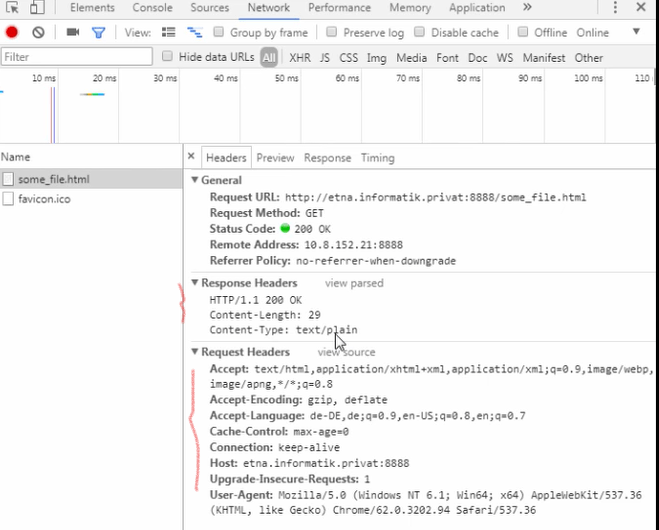Switch to the Preview tab
This screenshot has height=530, width=659.
coord(275,158)
